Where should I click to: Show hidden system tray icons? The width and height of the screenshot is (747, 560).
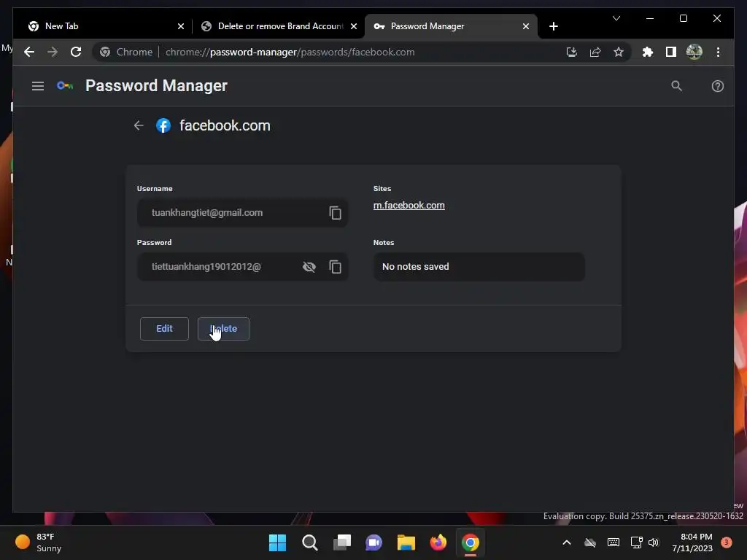tap(566, 542)
